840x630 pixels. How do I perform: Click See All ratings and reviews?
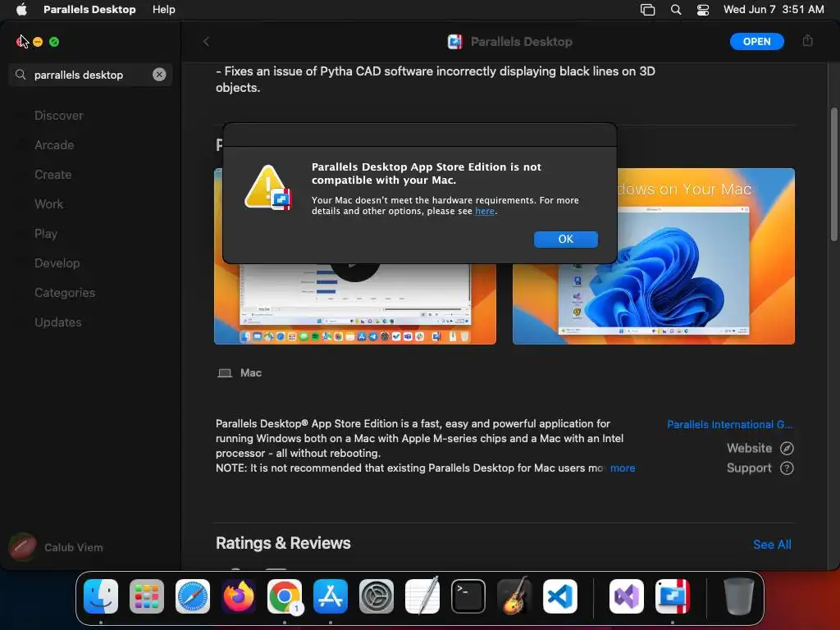click(x=771, y=545)
